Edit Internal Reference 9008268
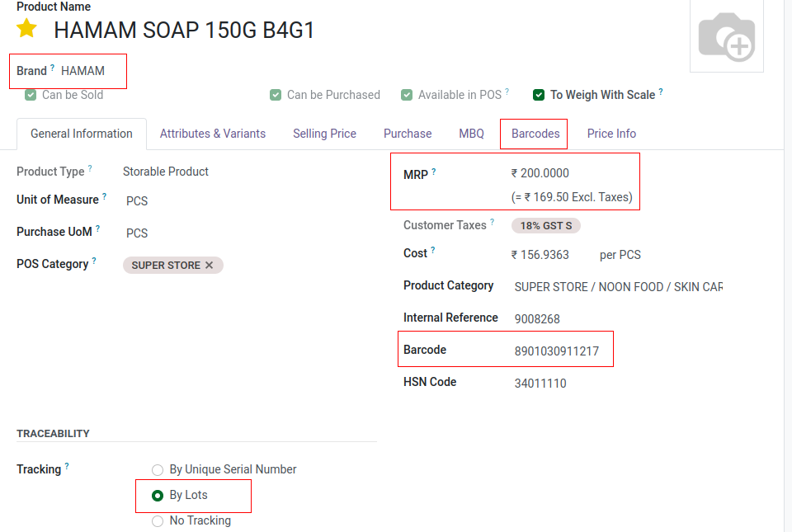 [x=537, y=319]
